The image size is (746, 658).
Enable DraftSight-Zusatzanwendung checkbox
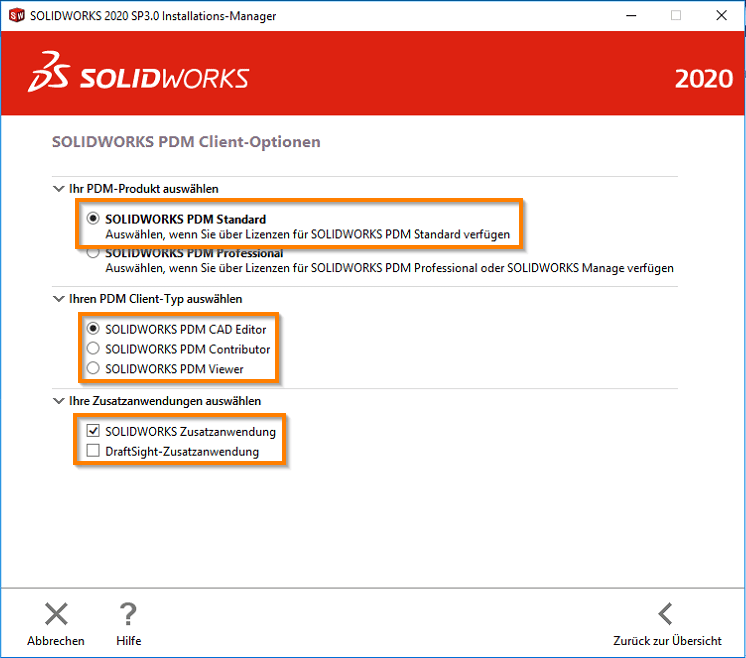point(93,450)
